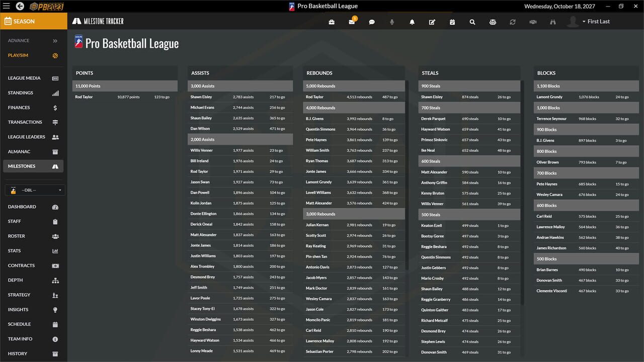Click the PB2023 logo
This screenshot has height=362, width=644.
point(47,6)
